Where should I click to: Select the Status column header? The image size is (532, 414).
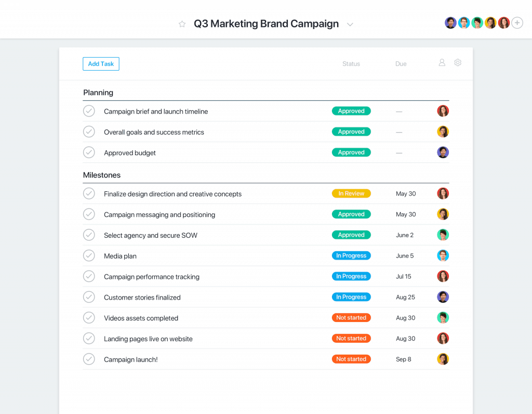(x=351, y=63)
